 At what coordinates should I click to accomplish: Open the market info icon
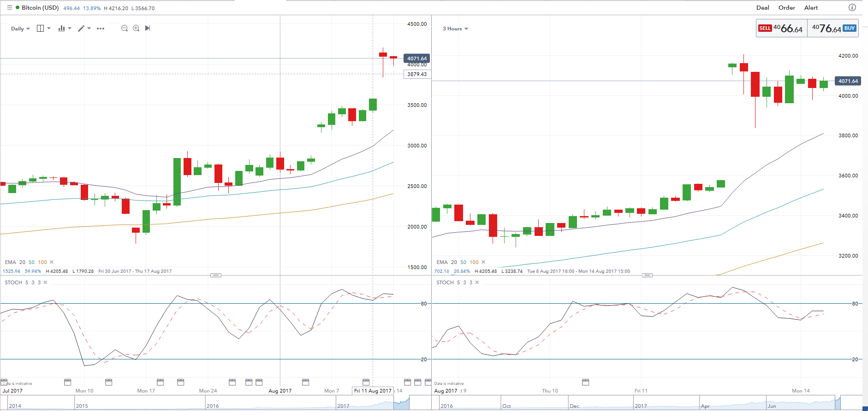point(852,7)
